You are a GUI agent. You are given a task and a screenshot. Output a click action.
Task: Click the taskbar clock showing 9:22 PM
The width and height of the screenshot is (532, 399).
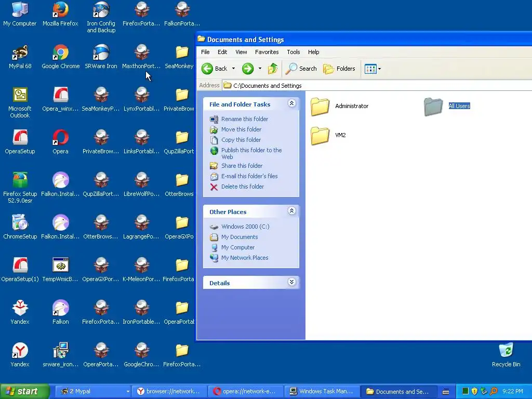[513, 392]
